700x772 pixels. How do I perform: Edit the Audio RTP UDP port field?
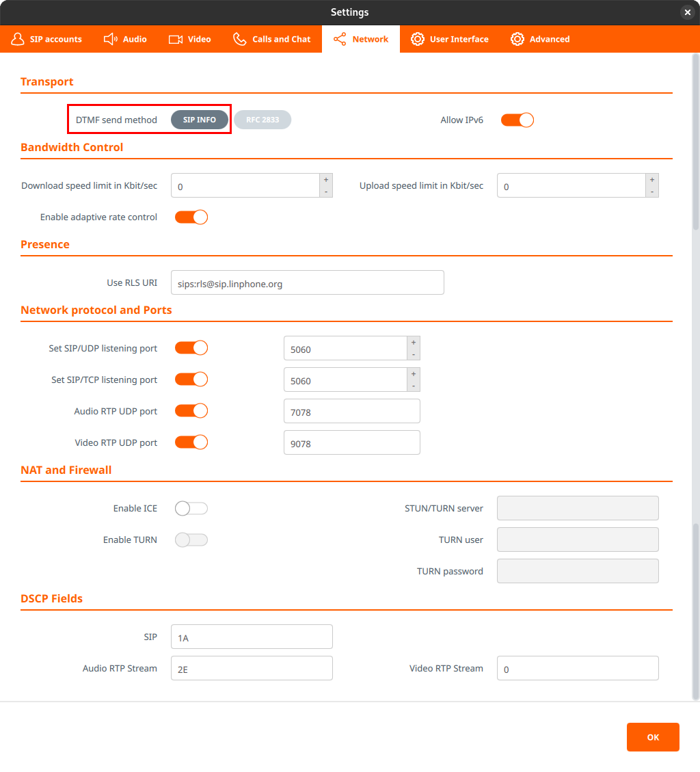point(352,411)
